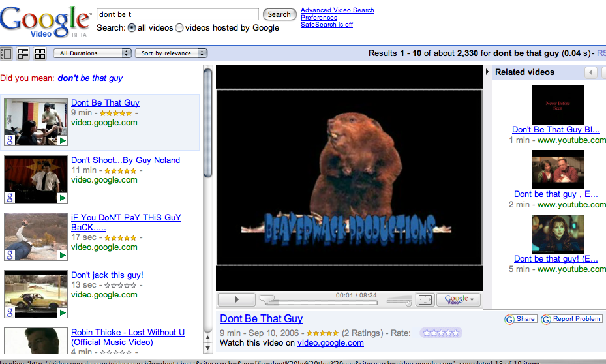
Task: Click results list scrollbar up arrow
Action: coord(207,337)
